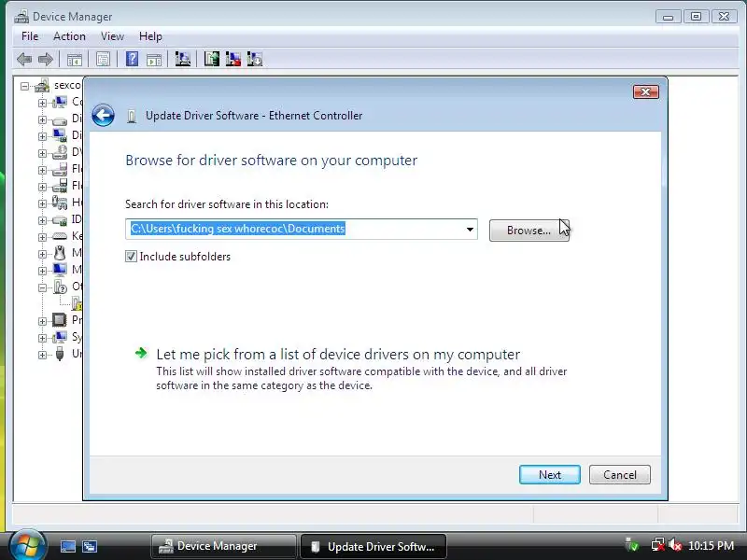Image resolution: width=747 pixels, height=560 pixels.
Task: Collapse the root computer node in tree
Action: (25, 86)
